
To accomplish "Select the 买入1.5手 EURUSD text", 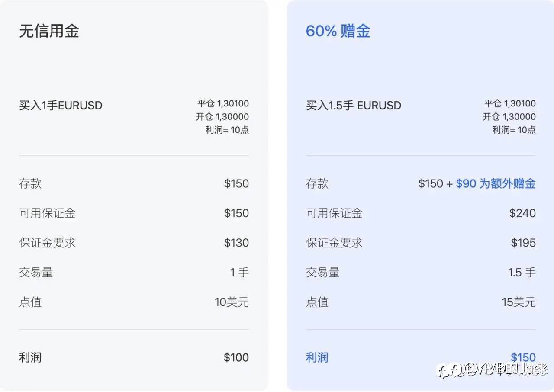I will 354,106.
